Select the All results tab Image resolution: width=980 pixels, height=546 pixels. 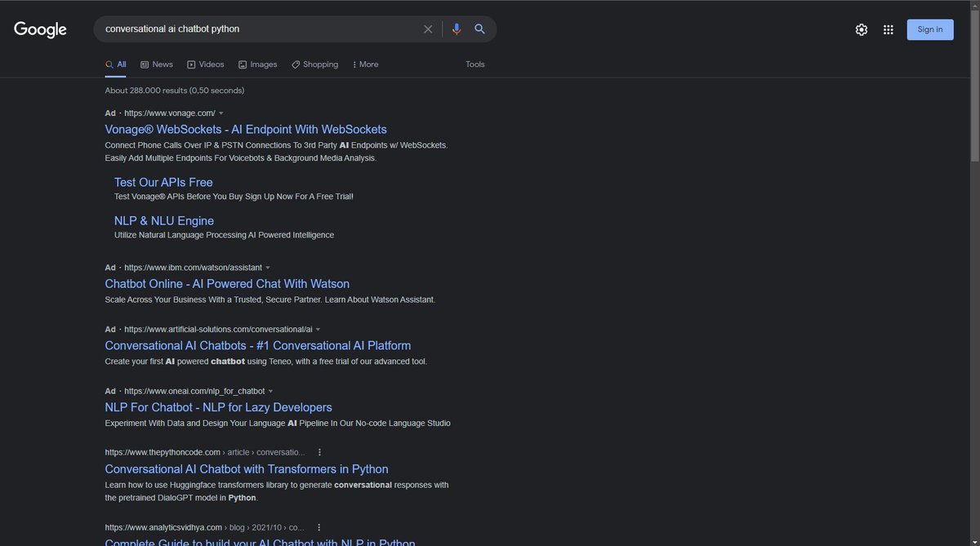tap(115, 64)
